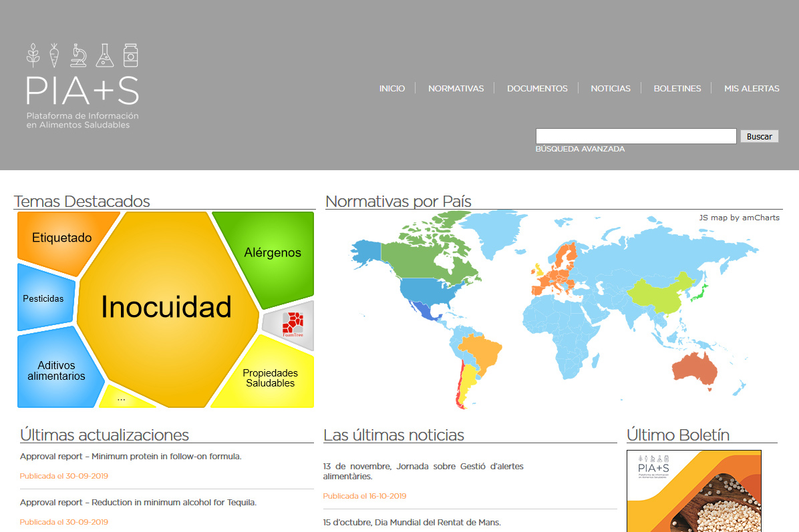Select the Etiquetado topic tile

coord(61,238)
